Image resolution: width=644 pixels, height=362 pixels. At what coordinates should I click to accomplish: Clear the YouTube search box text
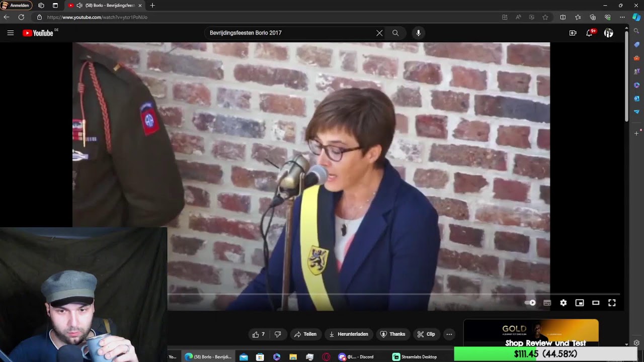coord(379,33)
